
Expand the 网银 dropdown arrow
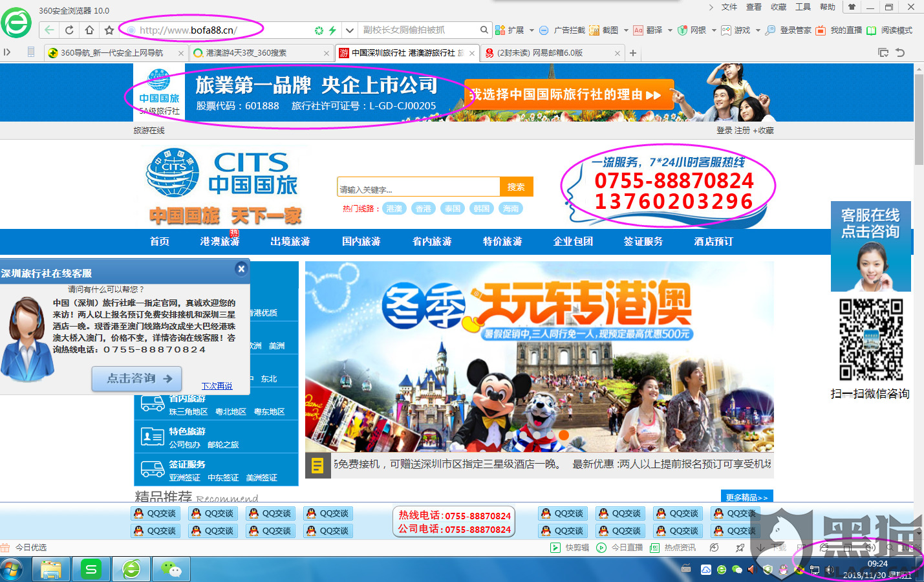pos(714,30)
